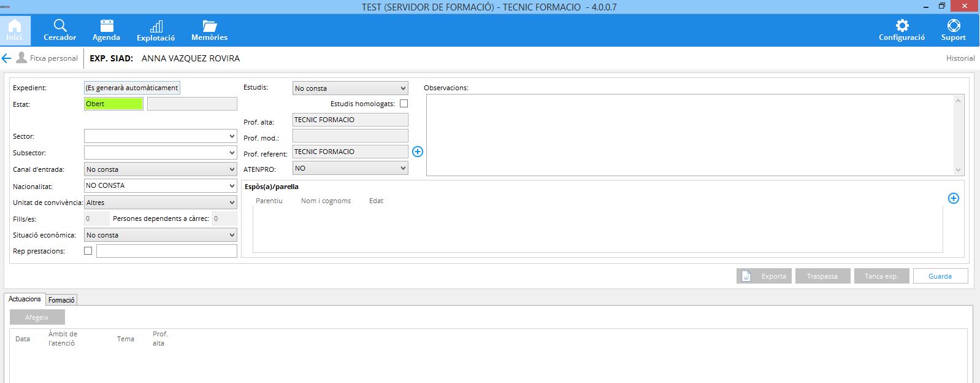Open the Historial link
Screen dimensions: 980x383
pyautogui.click(x=960, y=58)
